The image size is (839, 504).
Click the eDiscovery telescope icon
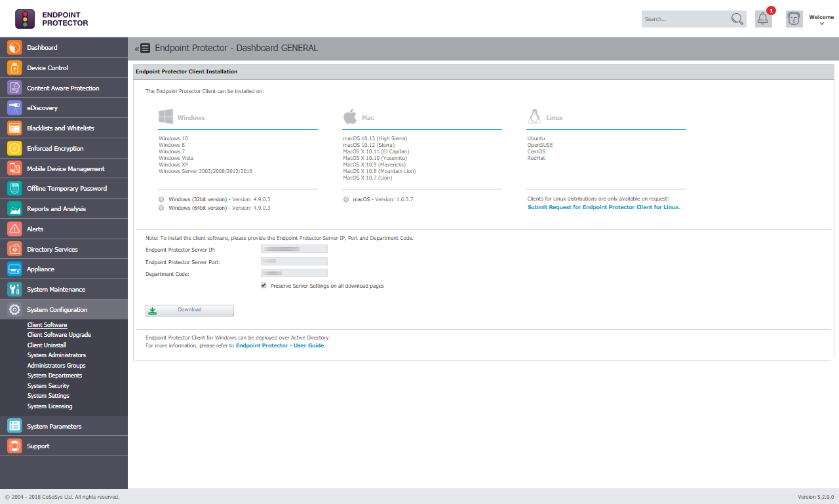[x=14, y=107]
